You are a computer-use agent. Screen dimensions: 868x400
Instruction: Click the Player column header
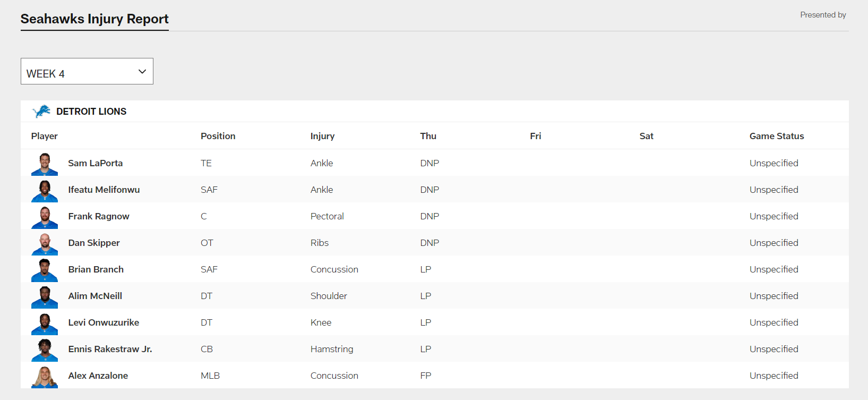pos(44,136)
